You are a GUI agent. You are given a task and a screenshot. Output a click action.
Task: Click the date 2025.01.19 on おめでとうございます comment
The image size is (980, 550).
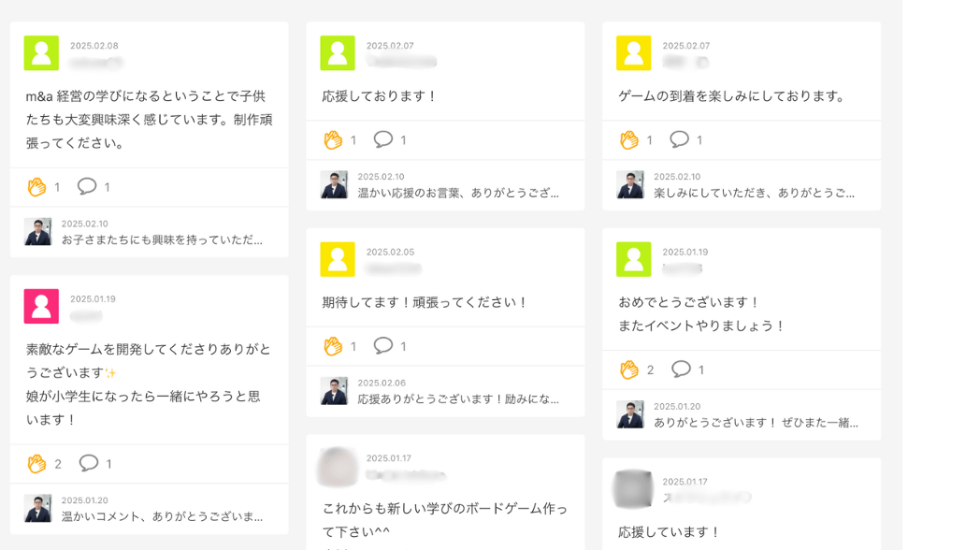click(x=684, y=254)
